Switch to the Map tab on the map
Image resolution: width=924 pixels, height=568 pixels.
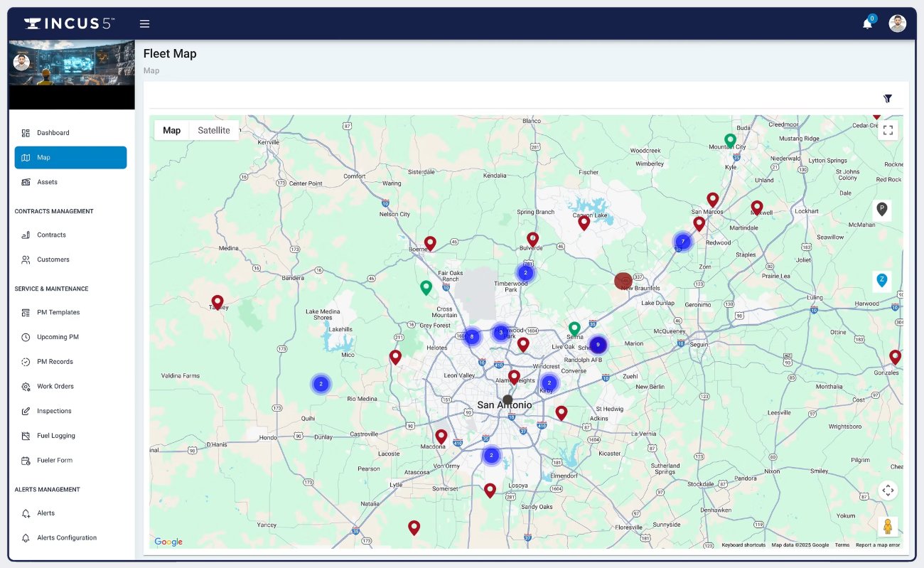click(171, 130)
